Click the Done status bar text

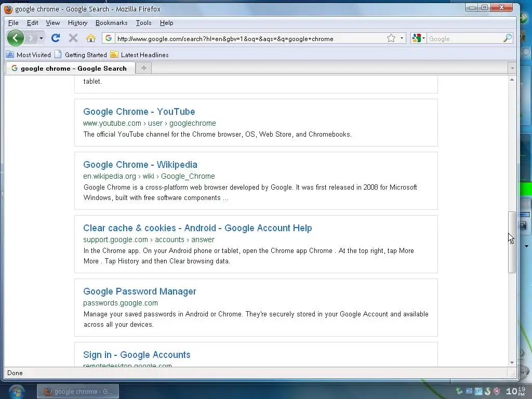pos(15,373)
